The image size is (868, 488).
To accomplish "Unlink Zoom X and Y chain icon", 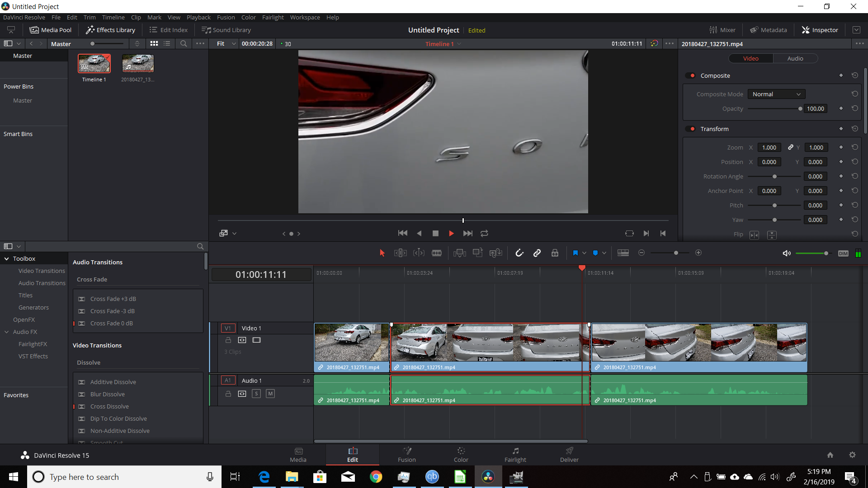I will (x=791, y=147).
